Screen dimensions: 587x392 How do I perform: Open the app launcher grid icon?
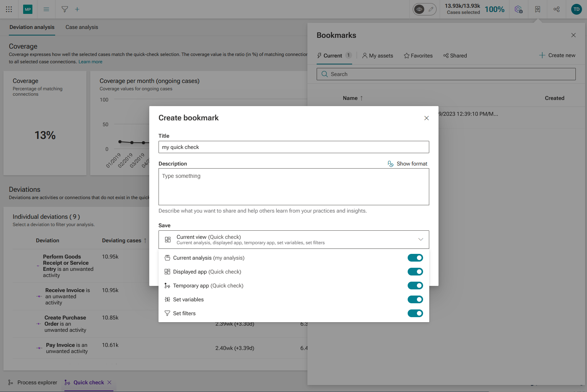pos(9,9)
